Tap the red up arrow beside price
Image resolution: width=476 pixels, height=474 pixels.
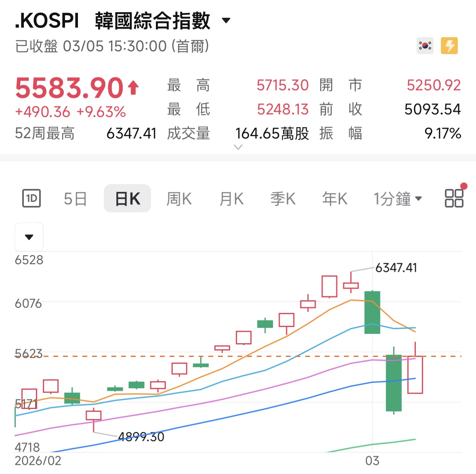coord(133,87)
